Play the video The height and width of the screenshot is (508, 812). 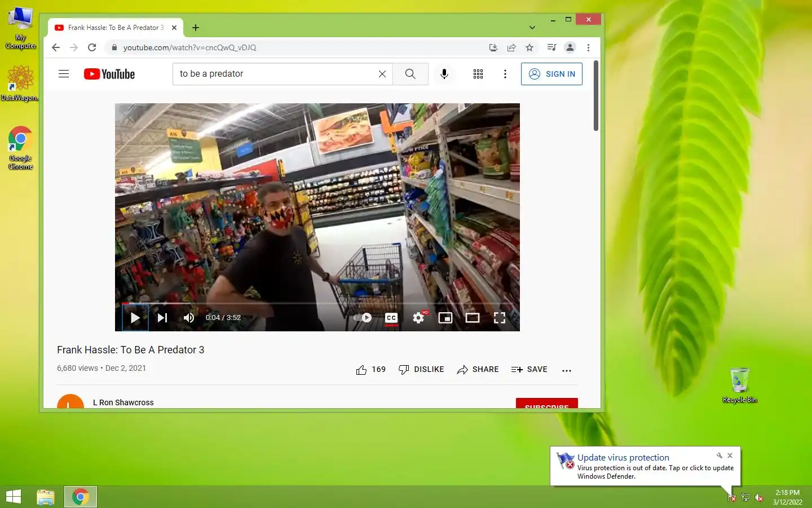[135, 318]
